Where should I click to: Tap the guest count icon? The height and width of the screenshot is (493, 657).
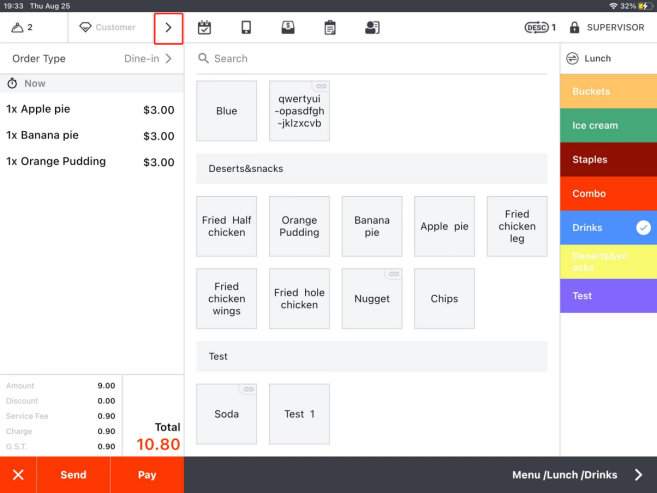pyautogui.click(x=20, y=27)
